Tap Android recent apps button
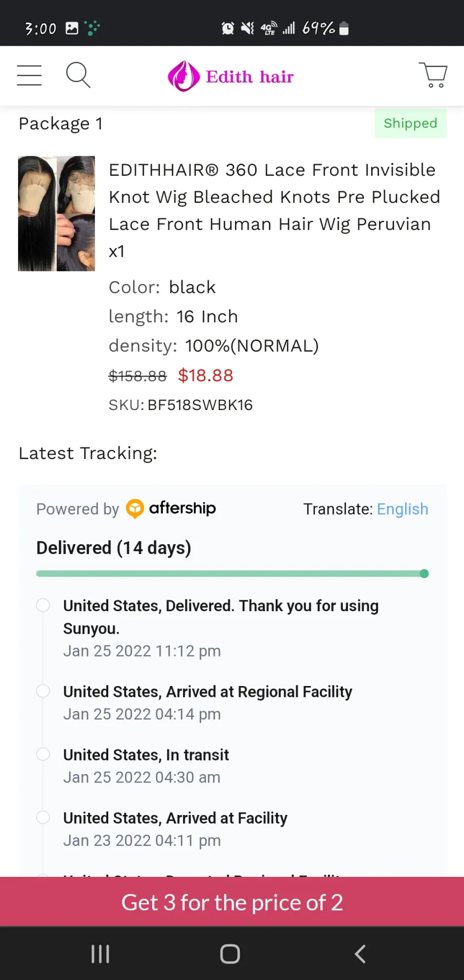 coord(100,954)
